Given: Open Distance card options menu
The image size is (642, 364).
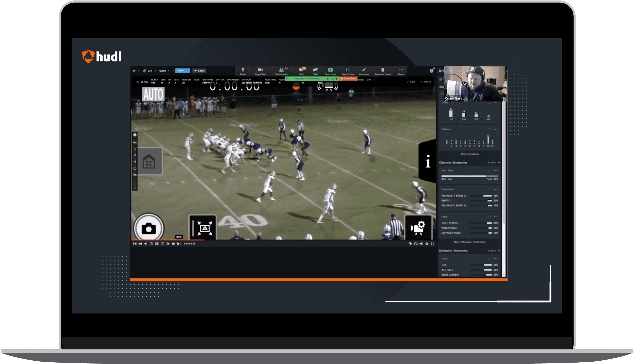Looking at the screenshot, I should coord(496,130).
